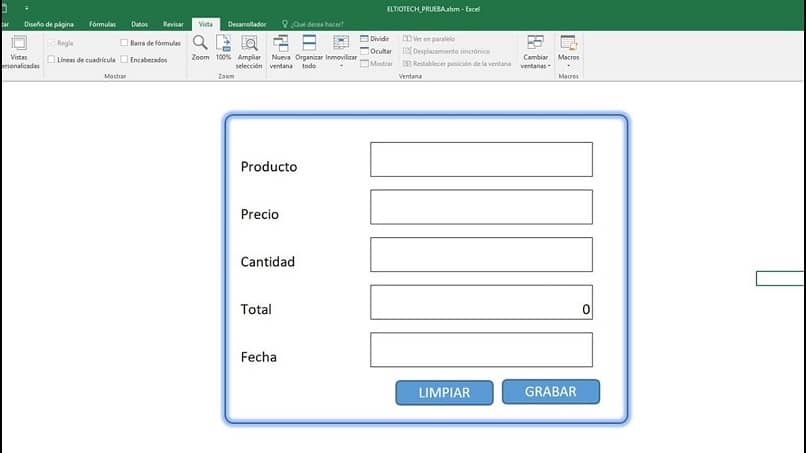Click the Producto input field
The height and width of the screenshot is (453, 806).
[481, 159]
